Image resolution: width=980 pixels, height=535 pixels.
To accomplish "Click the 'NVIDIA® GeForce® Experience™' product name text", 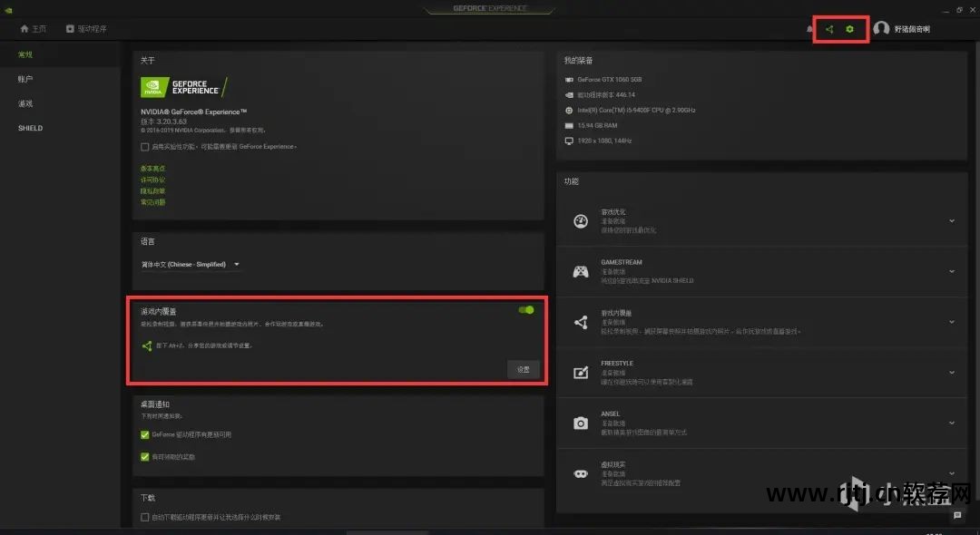I will [194, 112].
